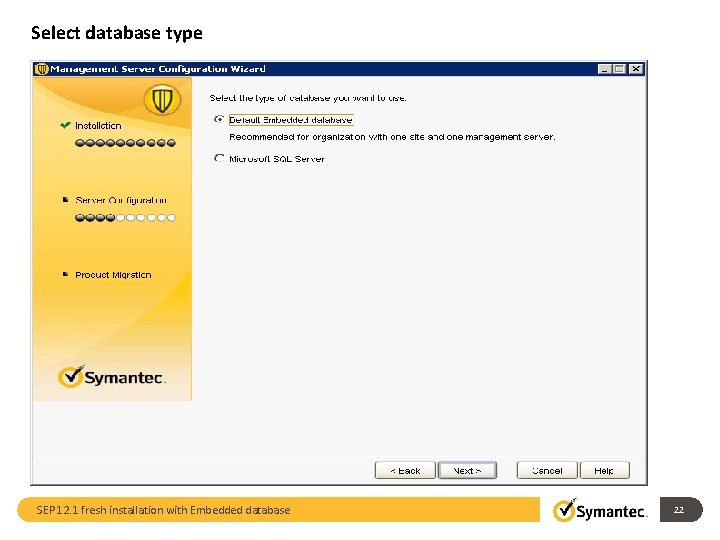Maximize the wizard window
Screen dimensions: 720x540
click(x=619, y=69)
